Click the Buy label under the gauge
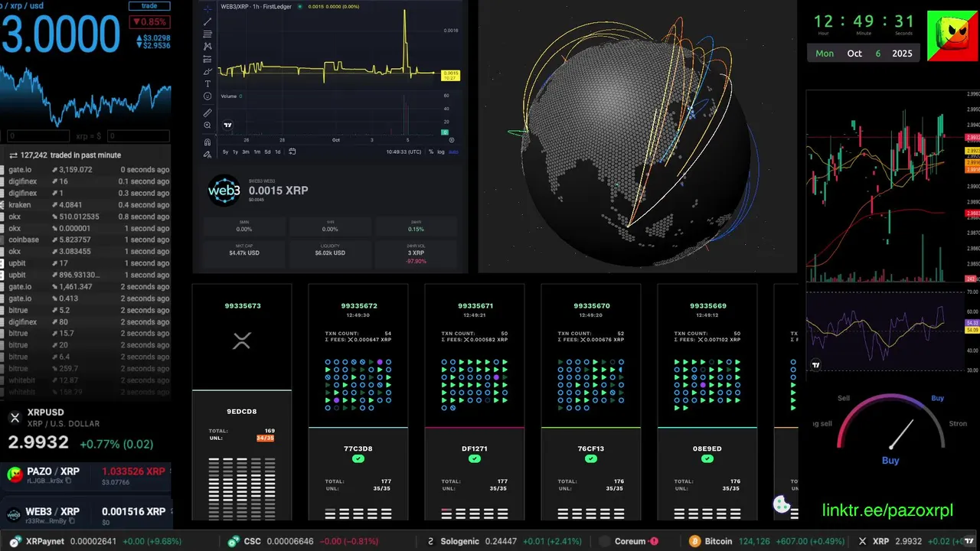980x551 pixels. [890, 461]
